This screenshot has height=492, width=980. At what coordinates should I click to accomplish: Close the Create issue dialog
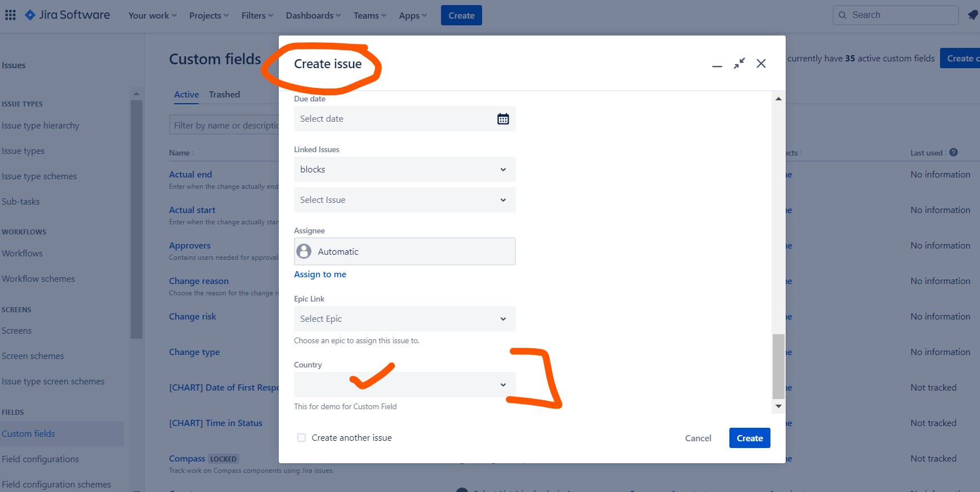tap(761, 64)
